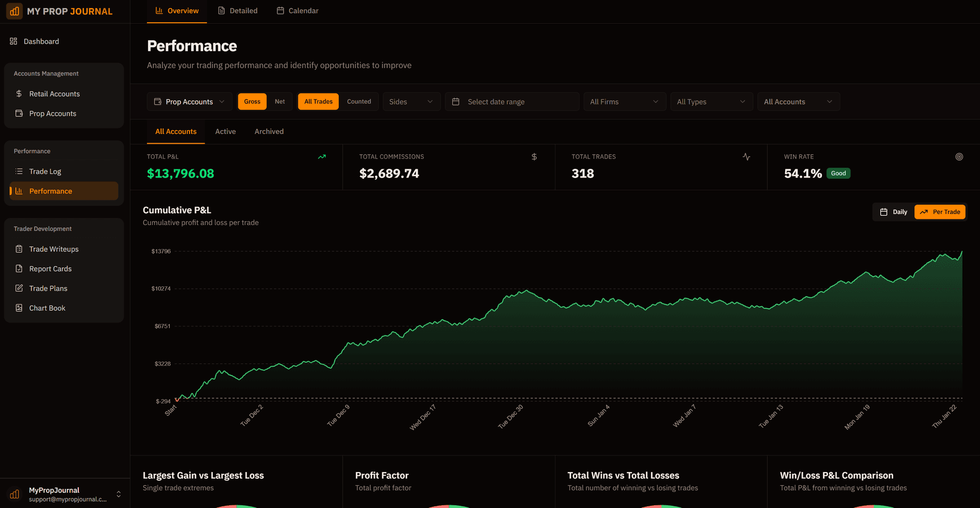Image resolution: width=980 pixels, height=508 pixels.
Task: Click the Chart Book icon in Trader Development
Action: (x=19, y=308)
